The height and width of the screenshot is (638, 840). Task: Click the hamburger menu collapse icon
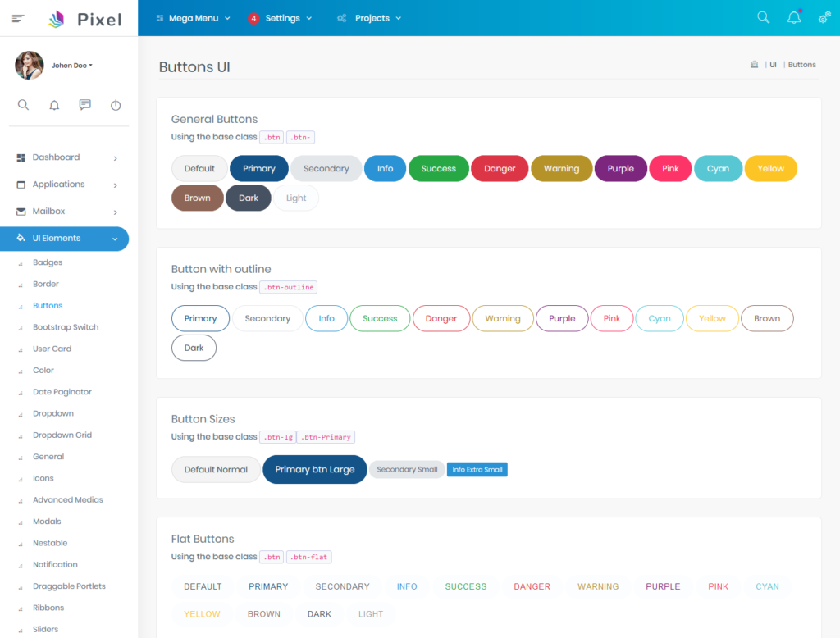(18, 19)
